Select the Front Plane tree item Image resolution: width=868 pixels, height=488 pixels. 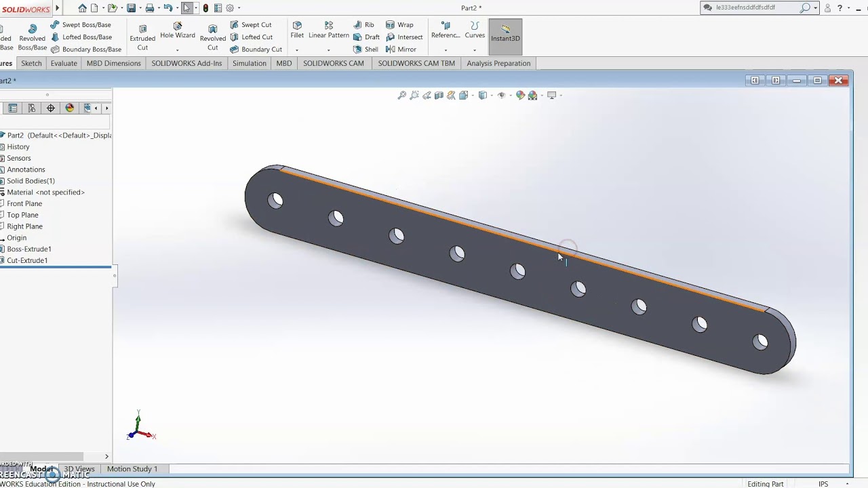(24, 203)
